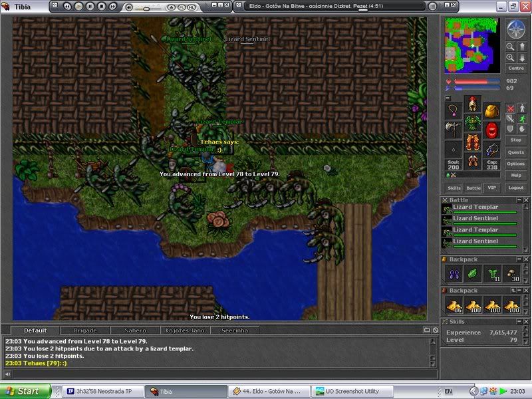This screenshot has height=399, width=532.
Task: Target first Lizard Templar in Battle list
Action: [x=479, y=209]
